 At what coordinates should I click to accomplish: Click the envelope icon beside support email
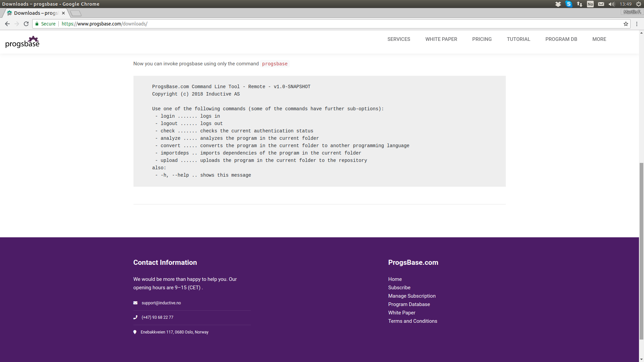(135, 303)
